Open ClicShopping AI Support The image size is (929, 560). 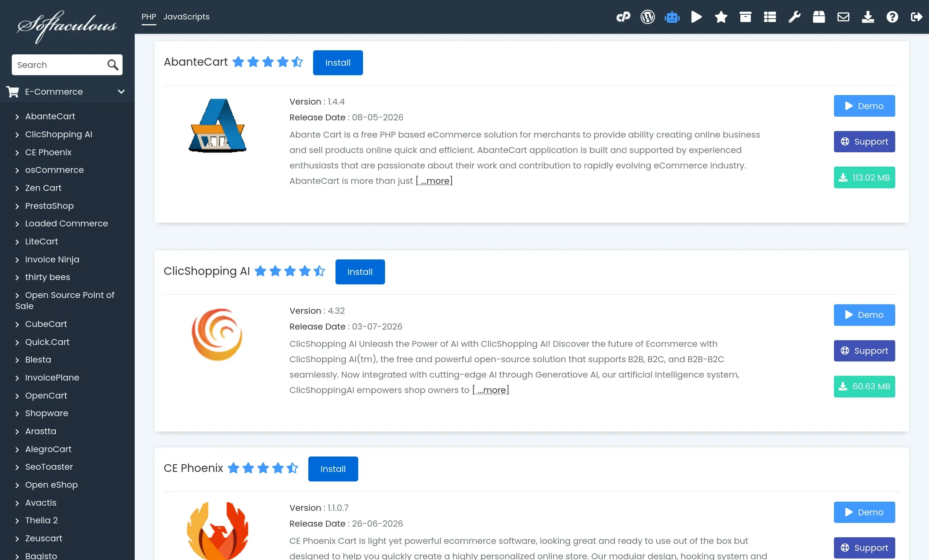point(864,350)
